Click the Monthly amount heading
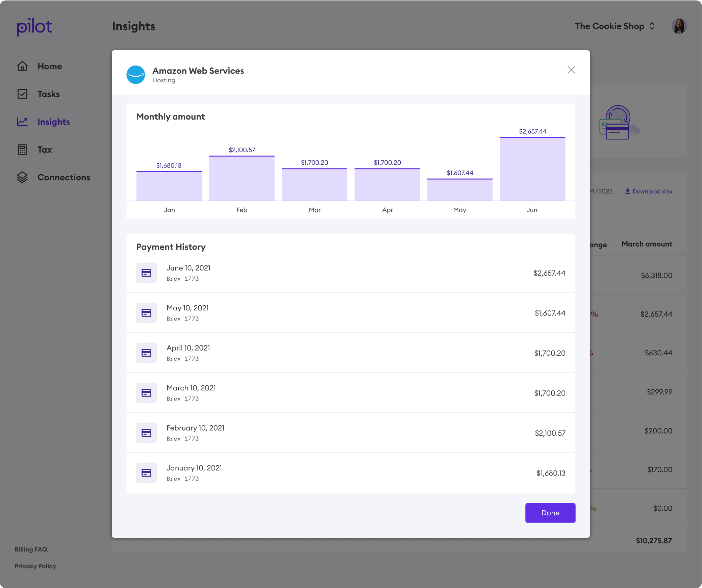 [171, 117]
